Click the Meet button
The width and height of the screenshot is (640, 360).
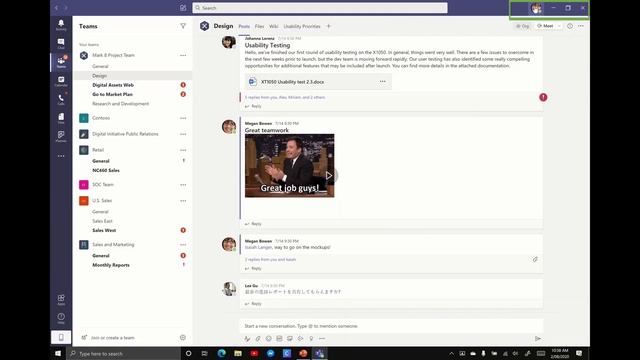pos(545,26)
